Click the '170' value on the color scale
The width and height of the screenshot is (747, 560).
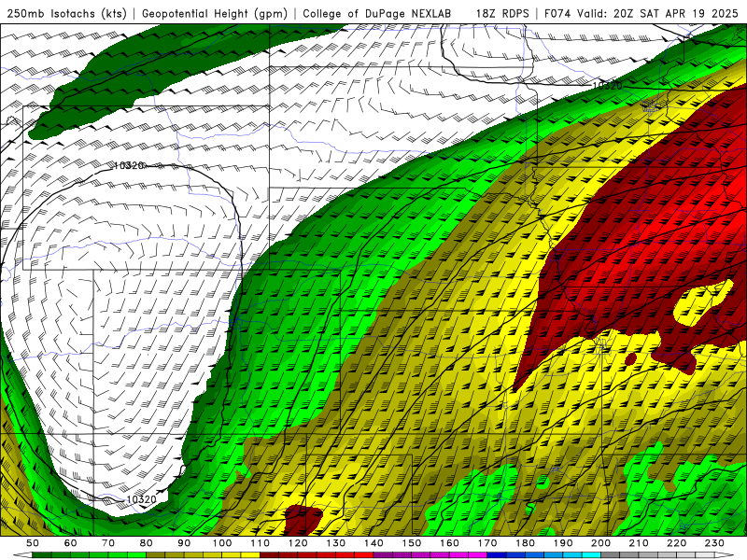[487, 543]
